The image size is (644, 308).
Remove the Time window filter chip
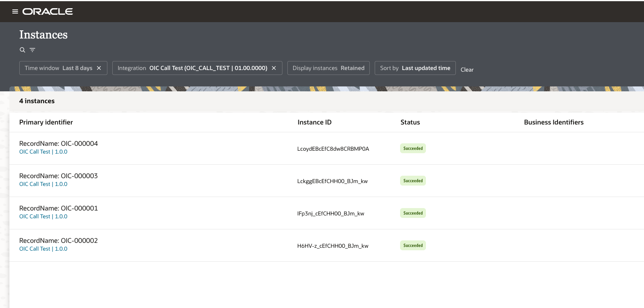tap(99, 68)
